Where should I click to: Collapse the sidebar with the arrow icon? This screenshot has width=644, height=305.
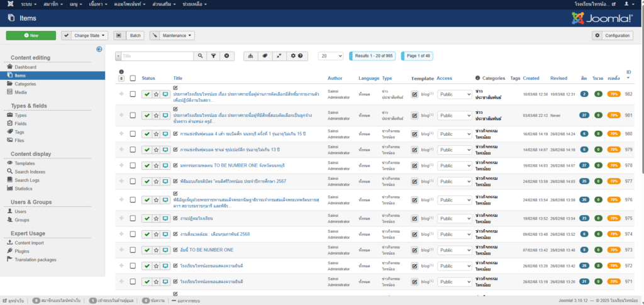99,49
